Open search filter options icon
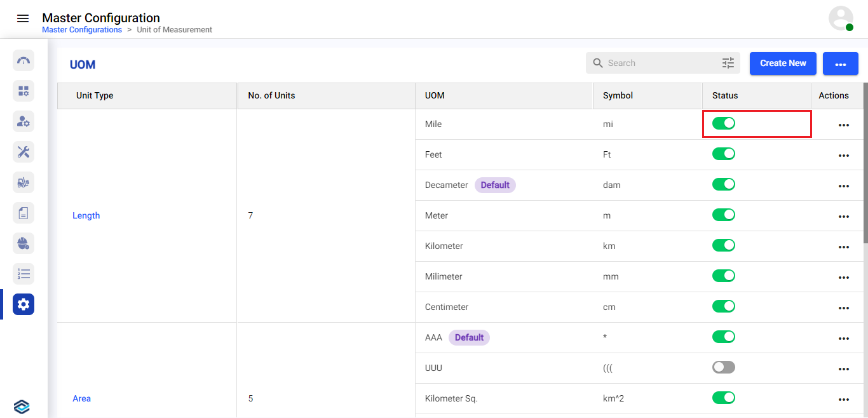This screenshot has height=418, width=868. pyautogui.click(x=728, y=63)
